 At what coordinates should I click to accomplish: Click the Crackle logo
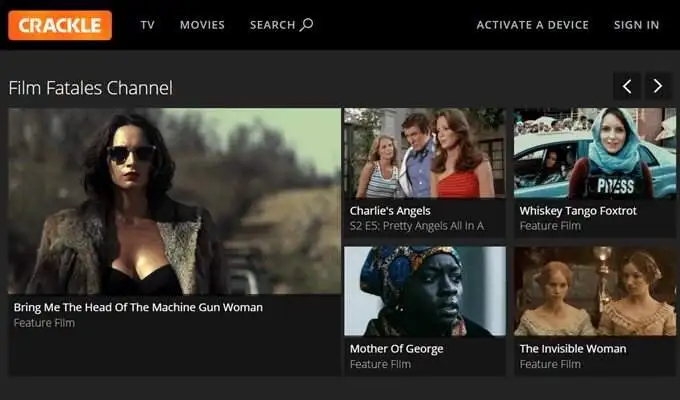tap(60, 25)
